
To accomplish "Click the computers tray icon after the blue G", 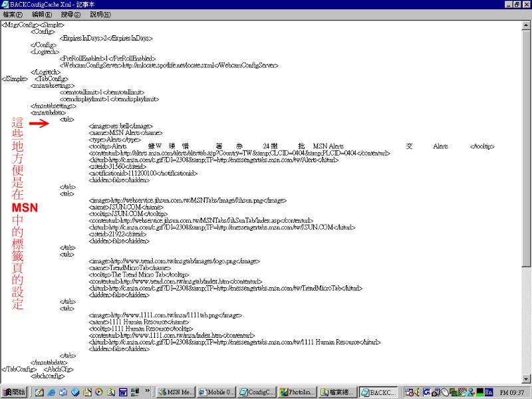I will coord(436,392).
